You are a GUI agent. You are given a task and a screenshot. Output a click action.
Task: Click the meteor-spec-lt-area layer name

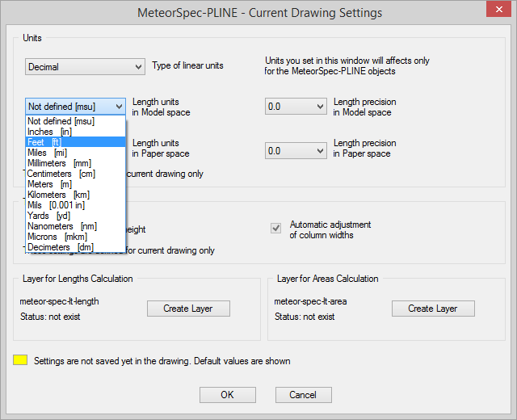[x=310, y=301]
